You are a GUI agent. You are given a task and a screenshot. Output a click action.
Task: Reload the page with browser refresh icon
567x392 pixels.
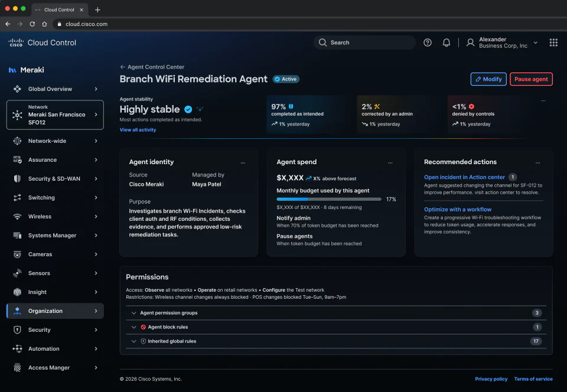tap(32, 24)
